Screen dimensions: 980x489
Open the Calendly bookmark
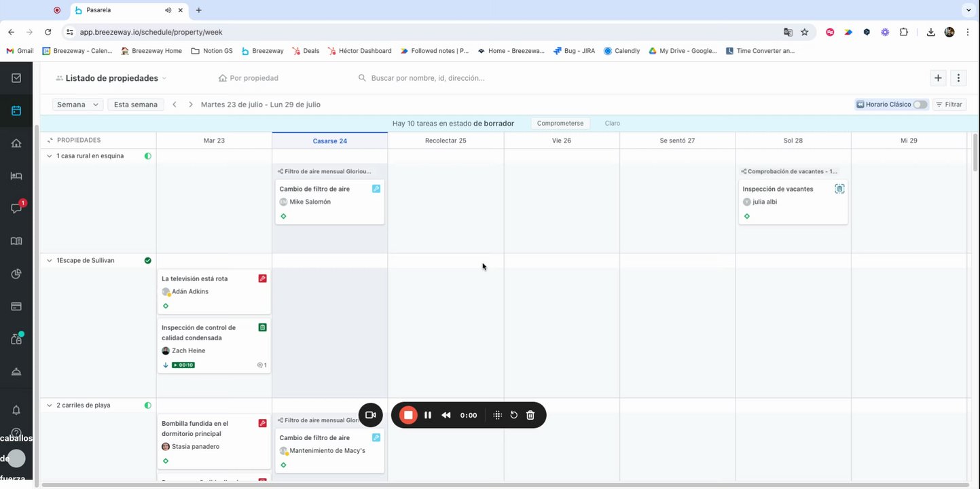[621, 51]
